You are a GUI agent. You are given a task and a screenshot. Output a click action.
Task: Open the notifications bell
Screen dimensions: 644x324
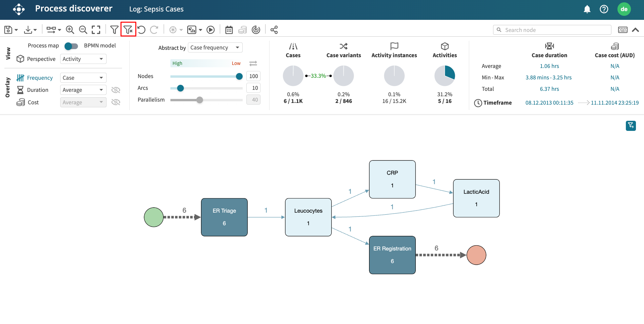pos(587,9)
